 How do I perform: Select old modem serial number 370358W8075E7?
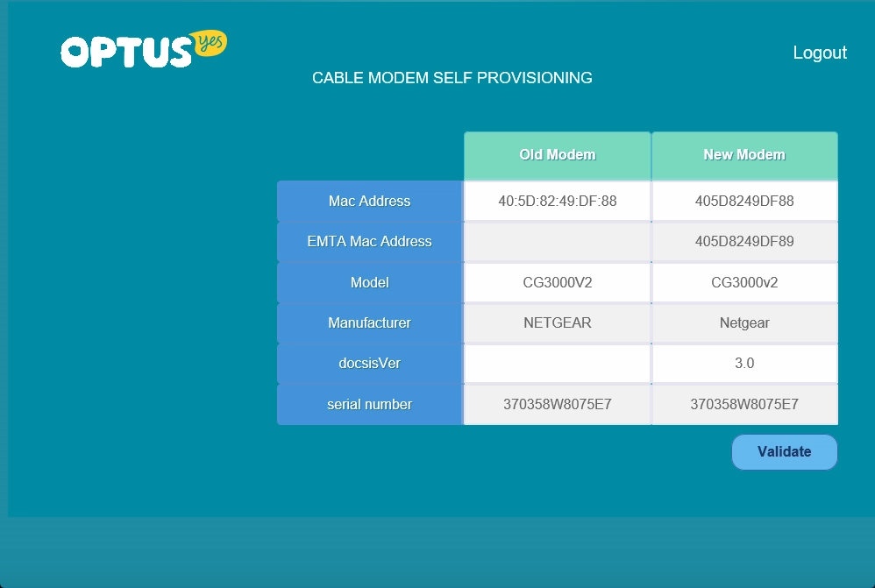pyautogui.click(x=558, y=405)
